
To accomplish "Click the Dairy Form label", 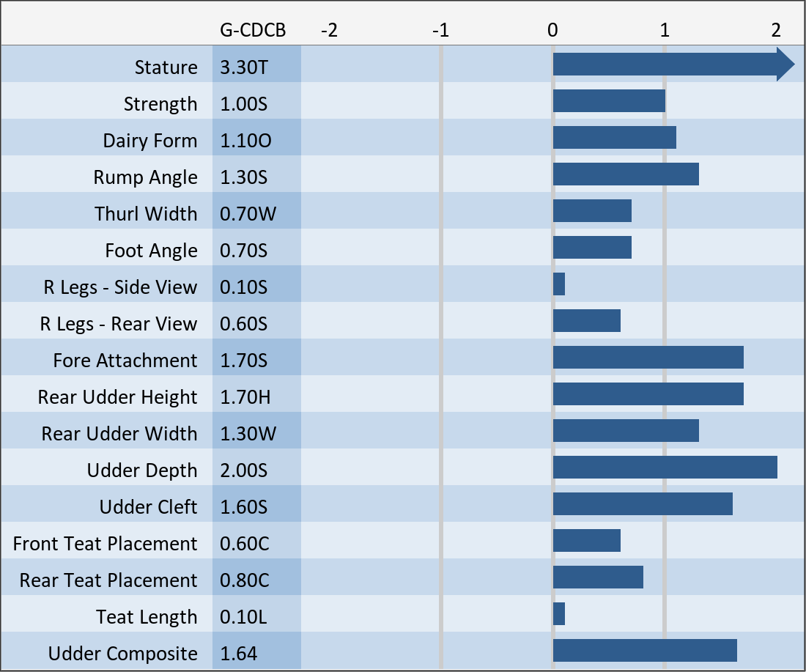I will [149, 141].
